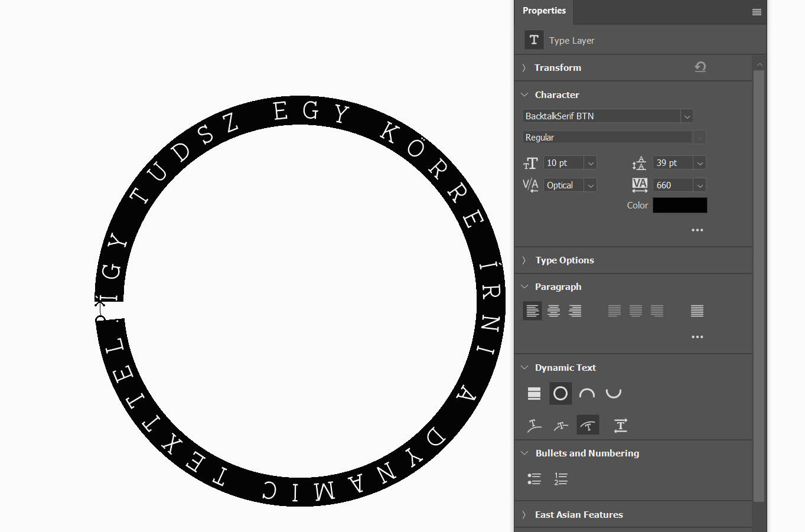Click the numbered list icon
805x532 pixels.
(560, 479)
